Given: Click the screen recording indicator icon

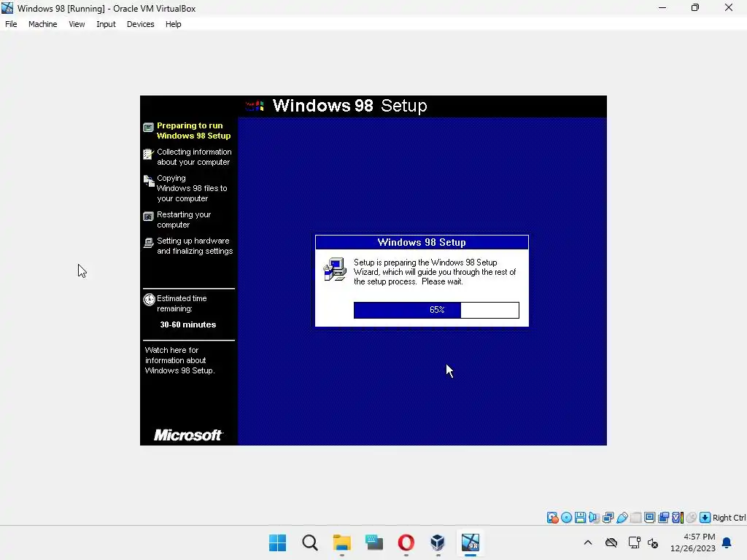Looking at the screenshot, I should tap(664, 518).
